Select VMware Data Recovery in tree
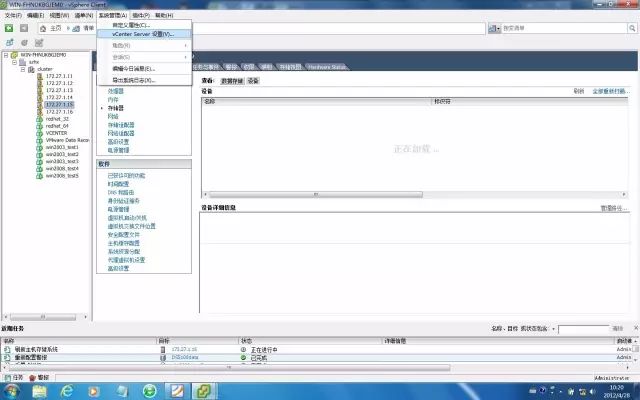The image size is (640, 400). tap(67, 140)
